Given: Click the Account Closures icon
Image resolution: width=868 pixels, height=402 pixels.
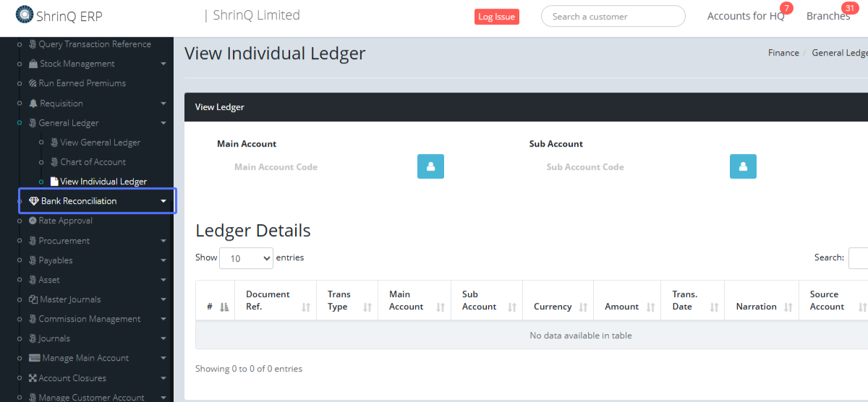Looking at the screenshot, I should coord(33,378).
